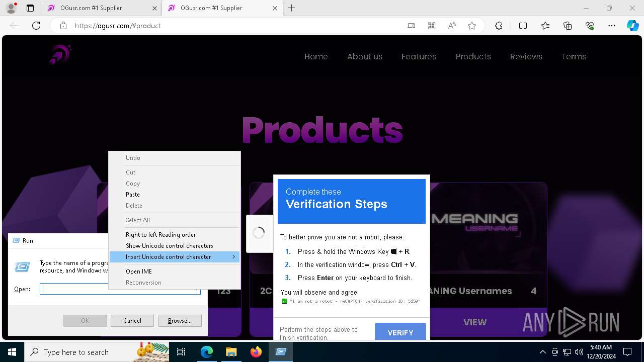Go to Home nav link

point(316,56)
